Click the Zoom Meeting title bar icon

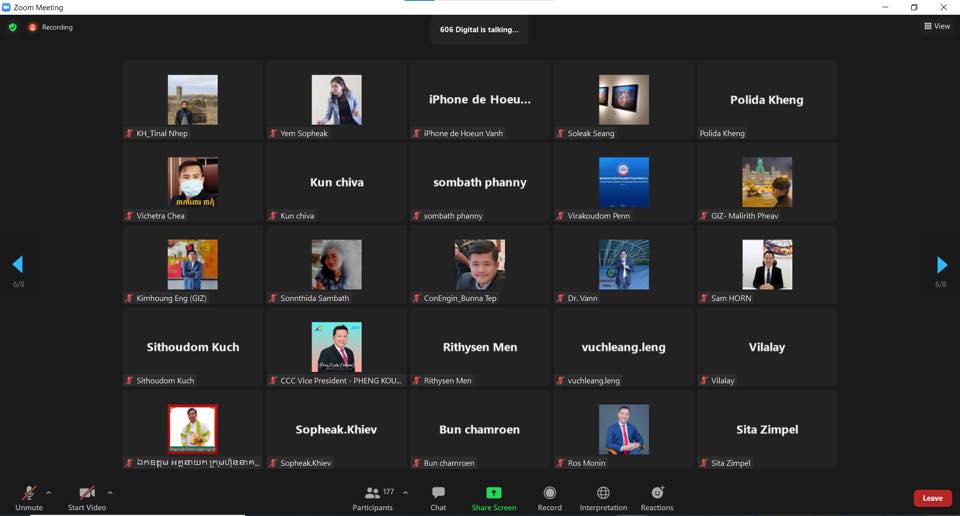tap(7, 7)
